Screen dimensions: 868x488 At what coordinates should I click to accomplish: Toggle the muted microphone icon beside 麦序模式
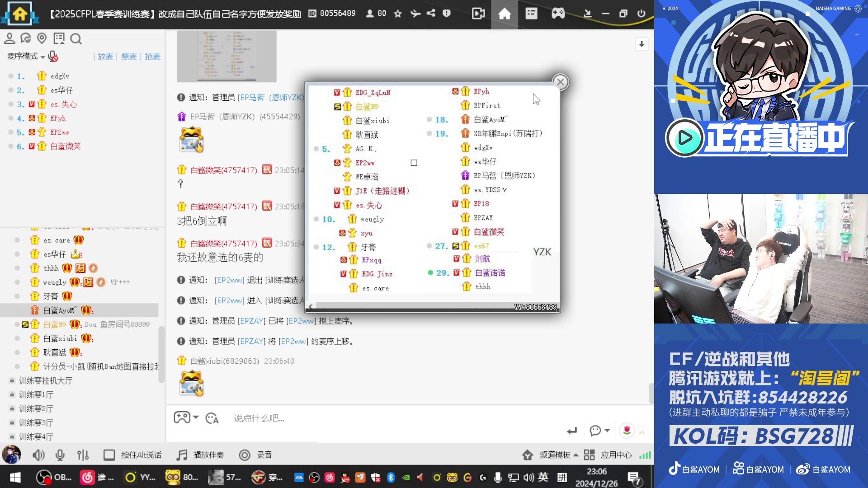click(53, 56)
